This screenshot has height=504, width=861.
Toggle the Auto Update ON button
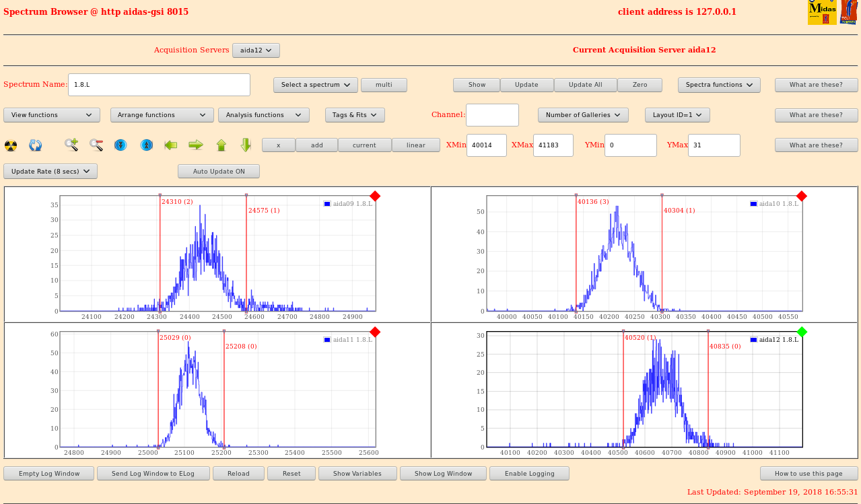pos(219,172)
